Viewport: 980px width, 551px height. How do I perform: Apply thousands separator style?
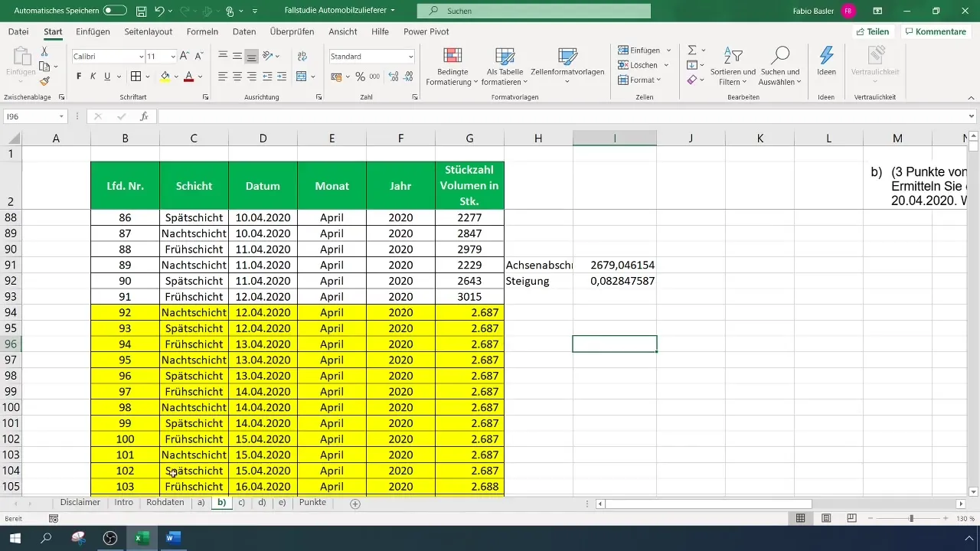[x=374, y=77]
